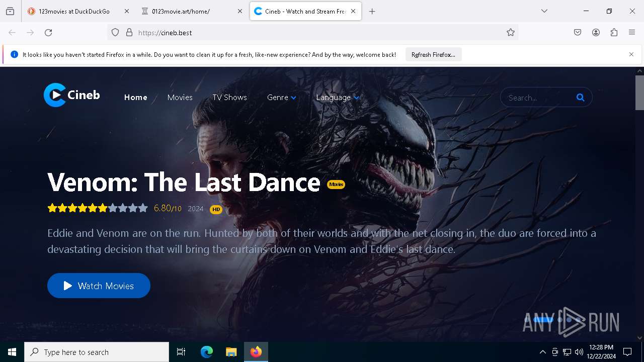Viewport: 644px width, 362px height.
Task: Open Task View on the taskbar
Action: pyautogui.click(x=181, y=352)
